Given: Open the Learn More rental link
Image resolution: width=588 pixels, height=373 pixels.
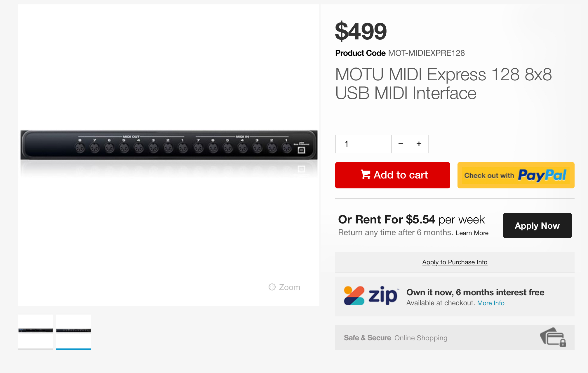Looking at the screenshot, I should click(472, 233).
